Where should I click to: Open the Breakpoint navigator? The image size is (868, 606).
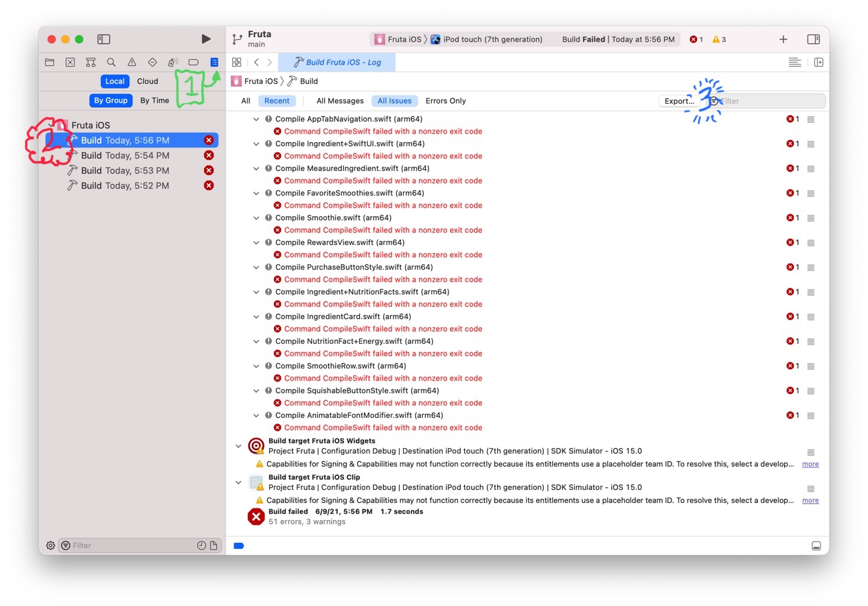click(194, 62)
